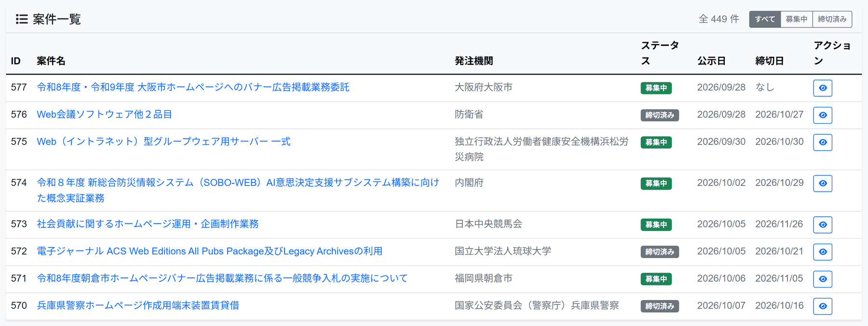868x326 pixels.
Task: Click the 2026/10/27 deadline date
Action: pyautogui.click(x=779, y=114)
